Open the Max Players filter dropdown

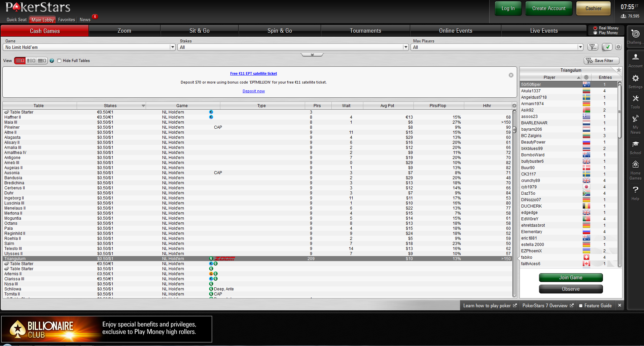pos(497,47)
